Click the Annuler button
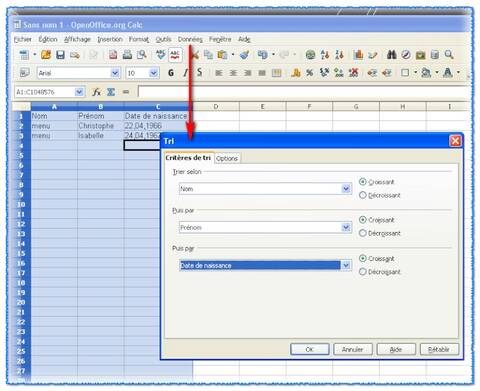 [353, 349]
